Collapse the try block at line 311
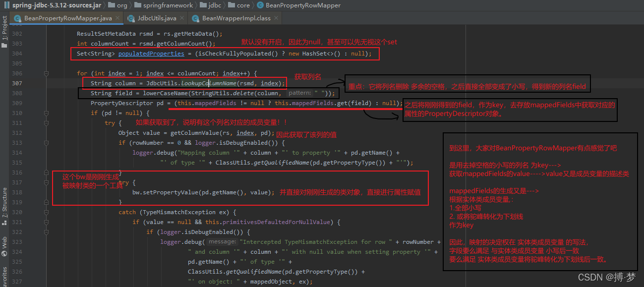Image resolution: width=644 pixels, height=287 pixels. point(47,123)
